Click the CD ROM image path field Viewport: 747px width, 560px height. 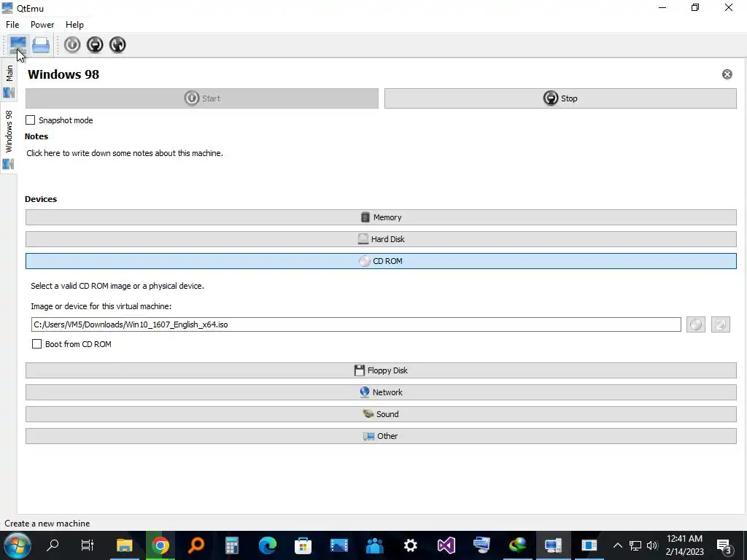pos(356,324)
